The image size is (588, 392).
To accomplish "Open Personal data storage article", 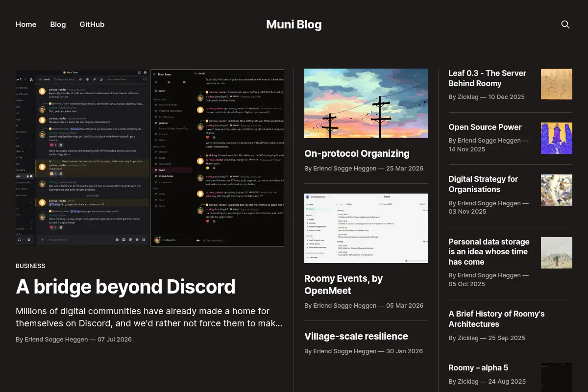I will 489,252.
